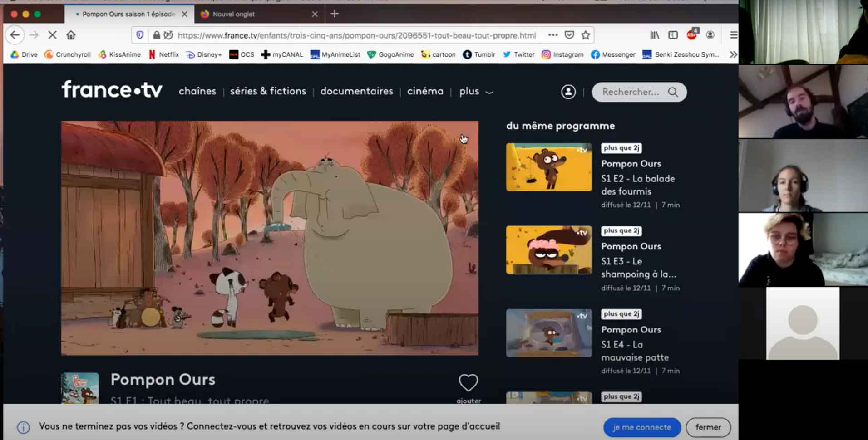The width and height of the screenshot is (868, 440).
Task: Open La balade des fourmis thumbnail
Action: pyautogui.click(x=549, y=167)
